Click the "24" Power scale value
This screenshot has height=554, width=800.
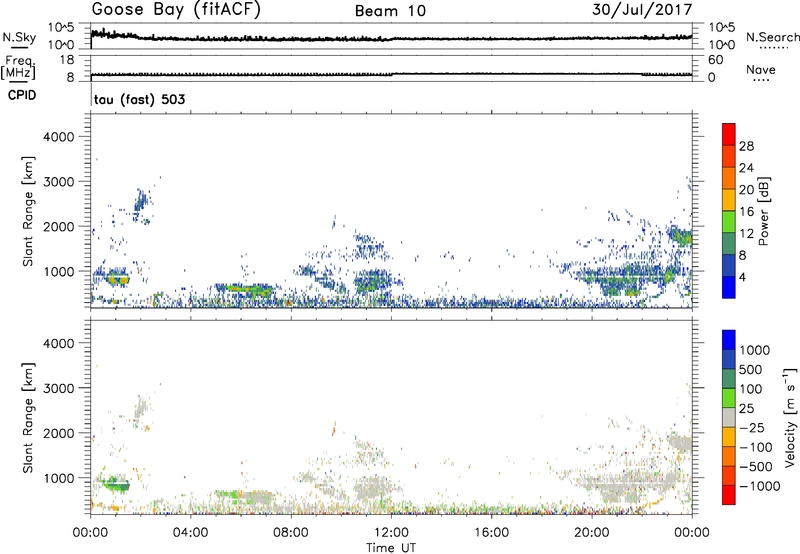pyautogui.click(x=746, y=168)
